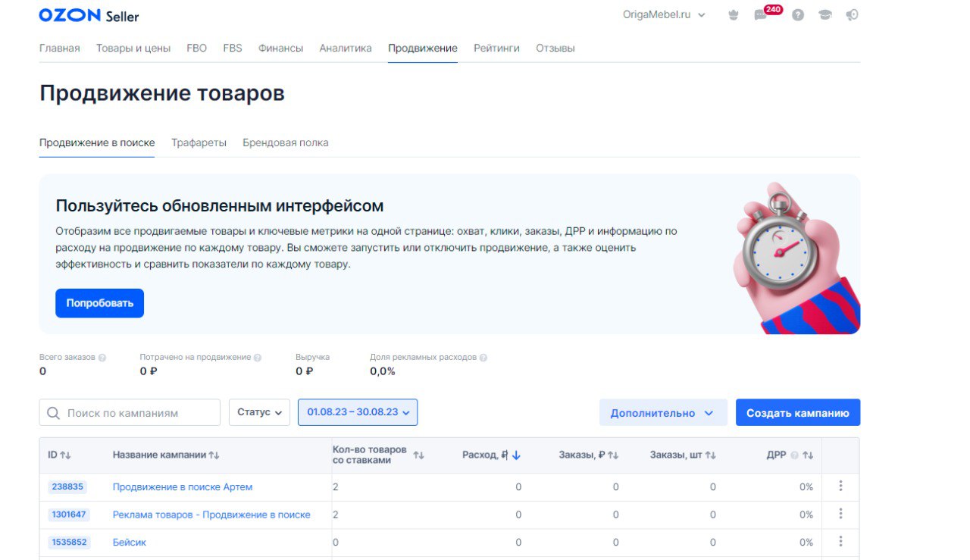
Task: Click campaign ID 1301647
Action: point(69,515)
